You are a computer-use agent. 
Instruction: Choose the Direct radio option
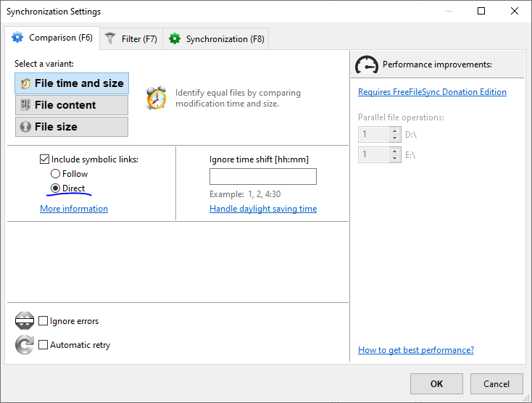coord(55,188)
